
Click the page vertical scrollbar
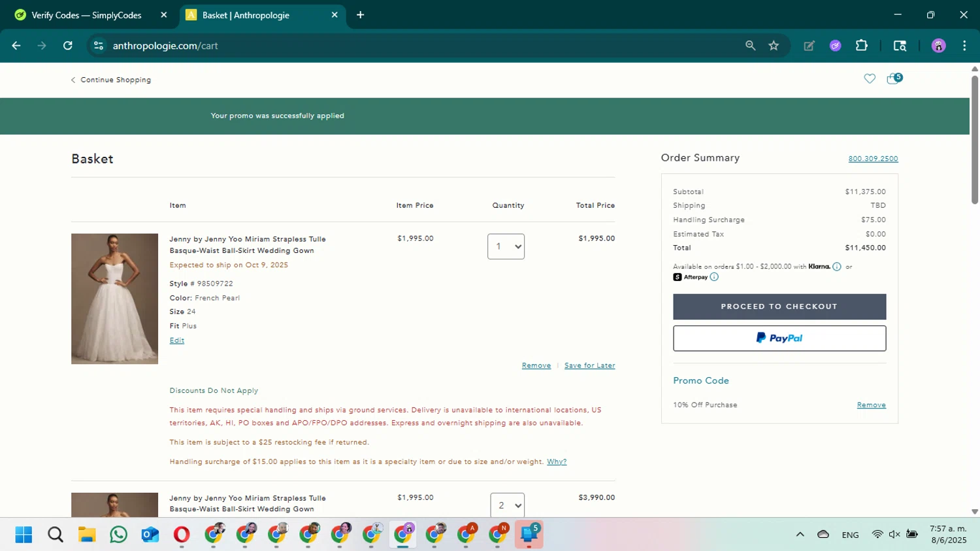pos(974,141)
